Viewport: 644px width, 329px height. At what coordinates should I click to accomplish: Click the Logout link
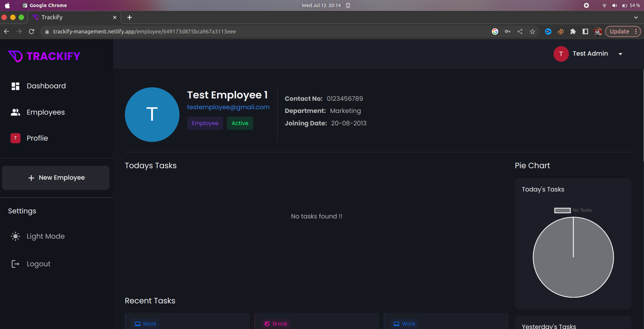tap(38, 264)
